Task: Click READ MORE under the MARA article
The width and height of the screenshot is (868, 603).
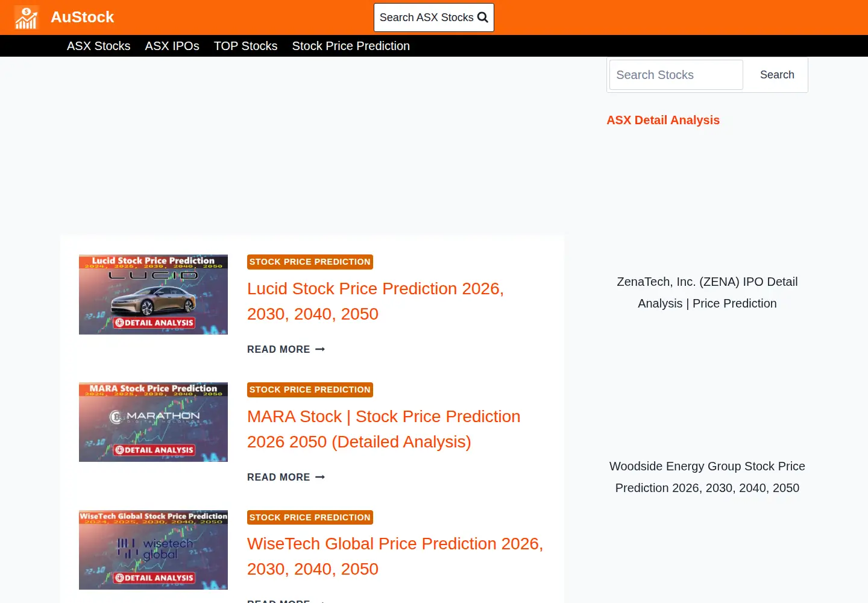Action: coord(286,477)
